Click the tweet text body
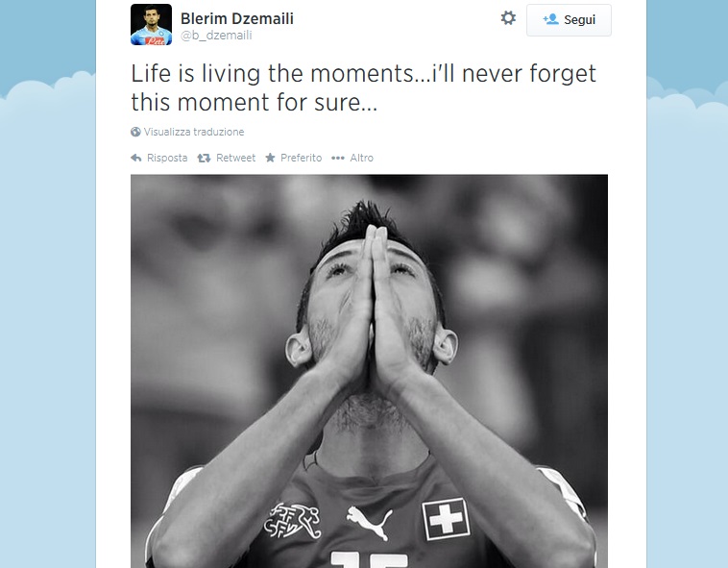728x568 pixels. [x=364, y=87]
